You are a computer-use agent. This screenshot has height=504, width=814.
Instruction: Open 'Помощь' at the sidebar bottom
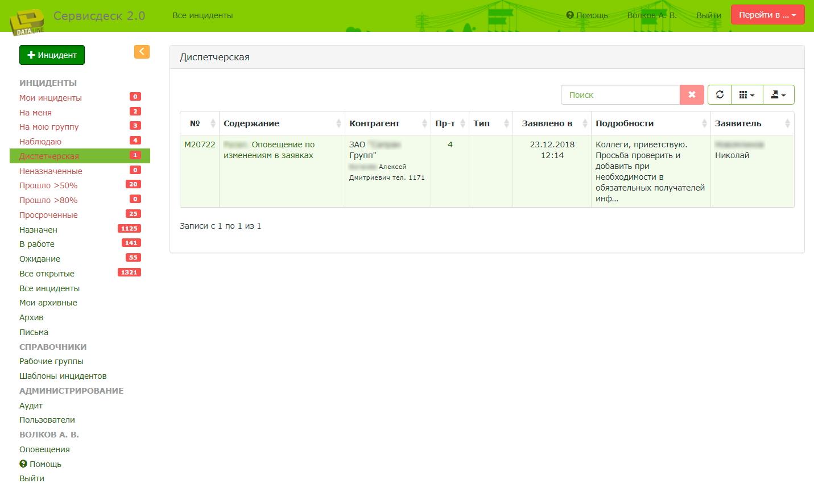pyautogui.click(x=40, y=464)
